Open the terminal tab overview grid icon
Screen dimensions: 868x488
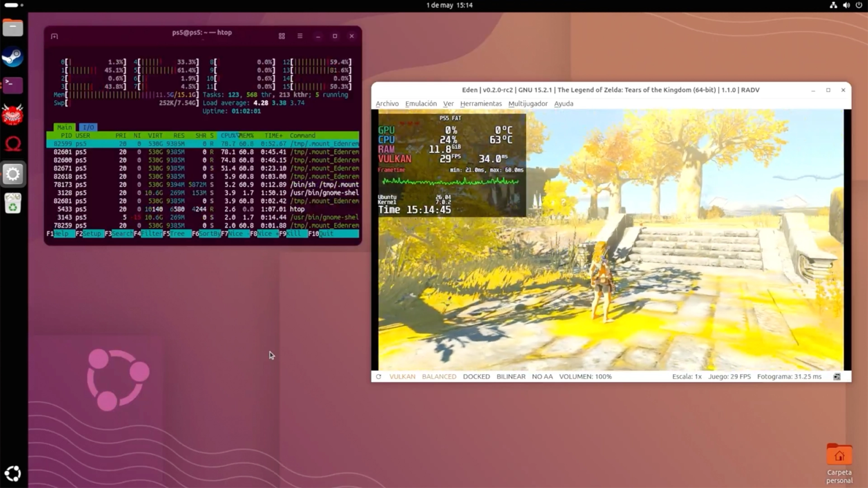[282, 36]
